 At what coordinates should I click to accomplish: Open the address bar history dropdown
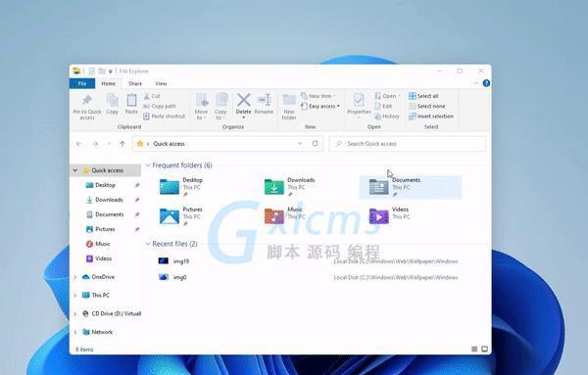[x=300, y=144]
